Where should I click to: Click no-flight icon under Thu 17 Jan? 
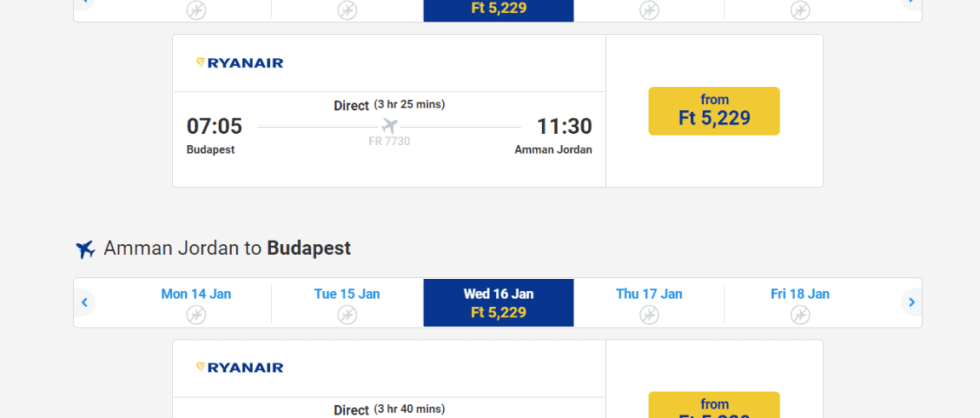(x=649, y=315)
